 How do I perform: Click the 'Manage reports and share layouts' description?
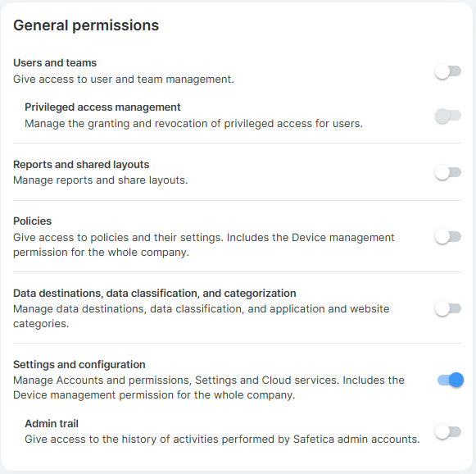point(101,180)
